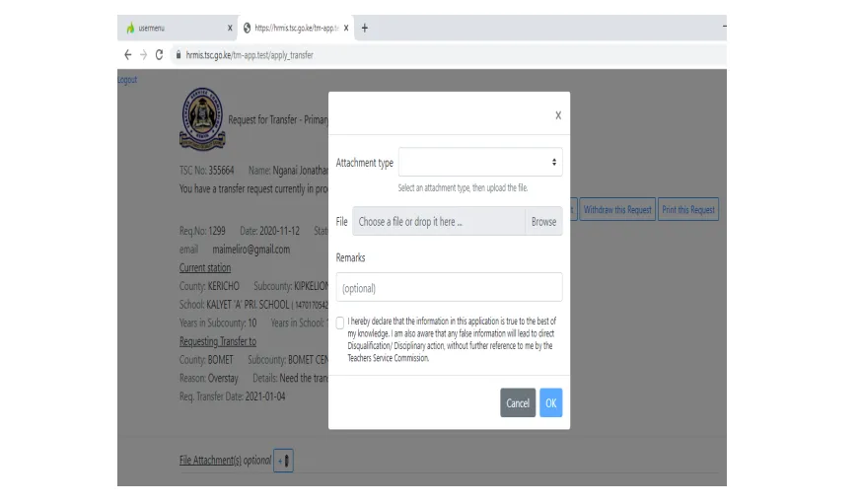Click the 'School: KALYET A PRI. SCHOOL' text
Screen dimensions: 860x504
coord(234,305)
